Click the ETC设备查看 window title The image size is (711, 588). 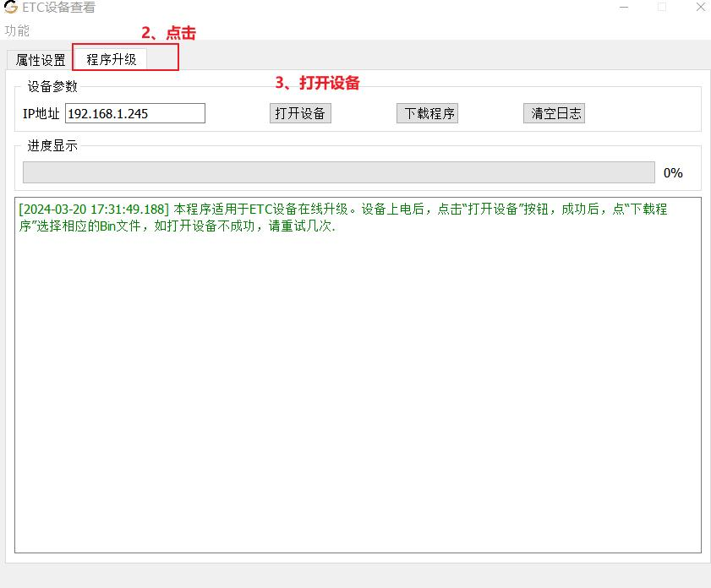pos(58,8)
